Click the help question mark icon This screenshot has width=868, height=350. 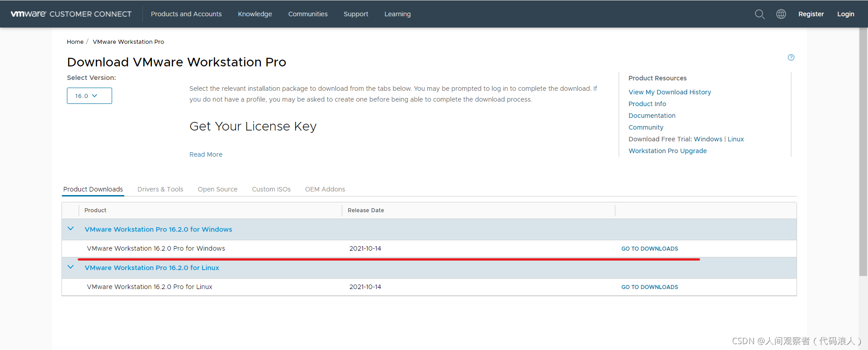(x=791, y=57)
